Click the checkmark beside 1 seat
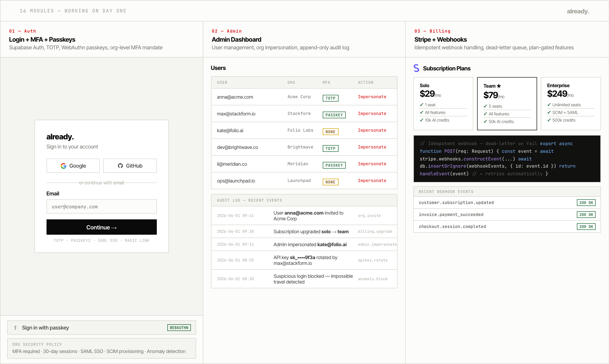609x364 pixels. pyautogui.click(x=422, y=105)
